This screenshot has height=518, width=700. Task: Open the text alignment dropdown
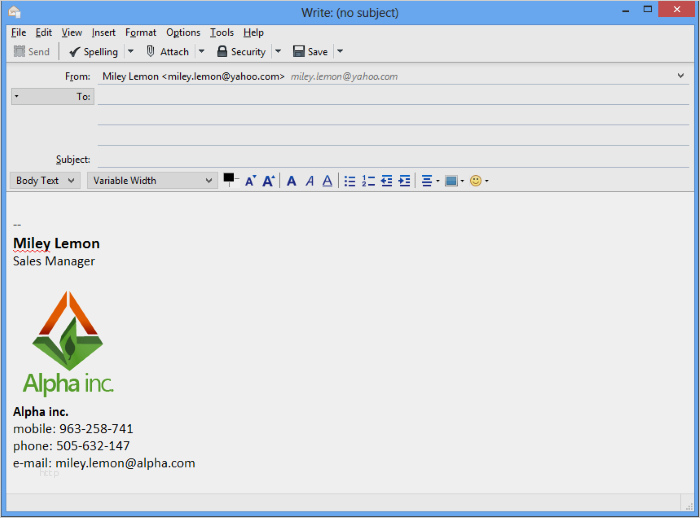click(430, 181)
